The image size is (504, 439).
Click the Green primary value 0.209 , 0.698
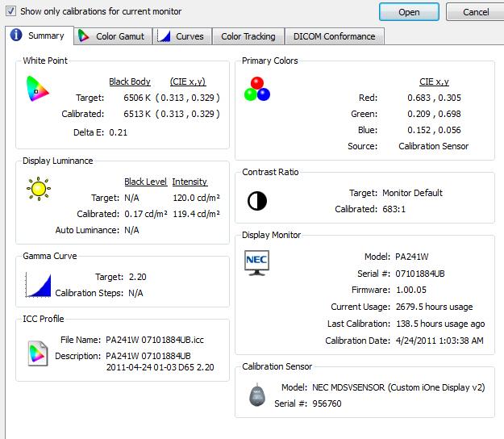[434, 114]
